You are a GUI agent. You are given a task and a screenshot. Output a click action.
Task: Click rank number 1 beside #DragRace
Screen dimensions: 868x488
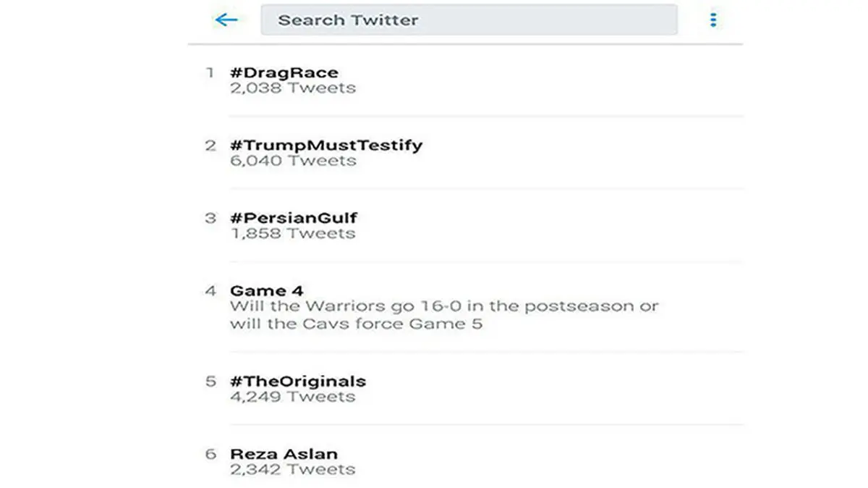[210, 72]
